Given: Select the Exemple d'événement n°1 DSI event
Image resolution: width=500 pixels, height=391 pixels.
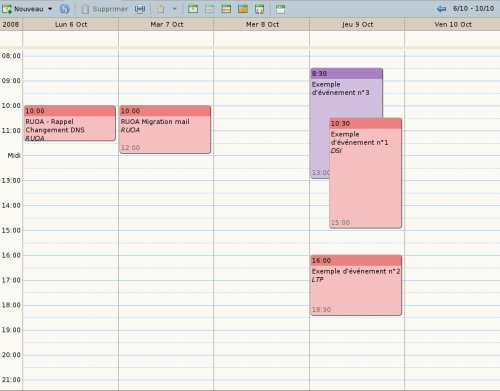Looking at the screenshot, I should 366,173.
